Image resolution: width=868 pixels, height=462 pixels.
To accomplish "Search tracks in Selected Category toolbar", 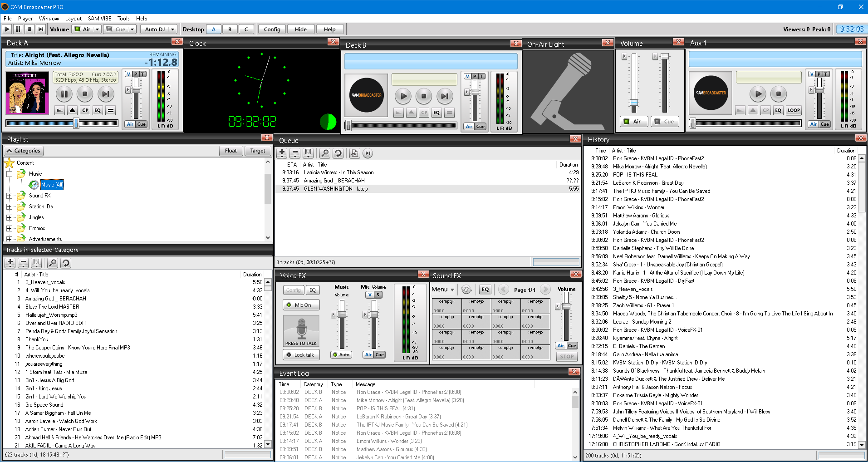I will [53, 263].
